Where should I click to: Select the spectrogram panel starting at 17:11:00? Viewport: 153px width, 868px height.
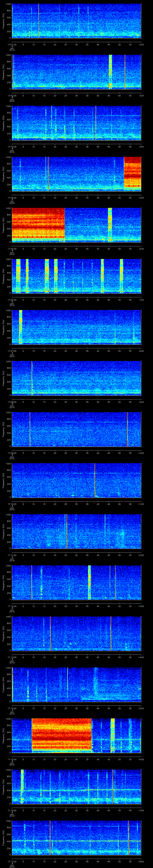point(77,531)
